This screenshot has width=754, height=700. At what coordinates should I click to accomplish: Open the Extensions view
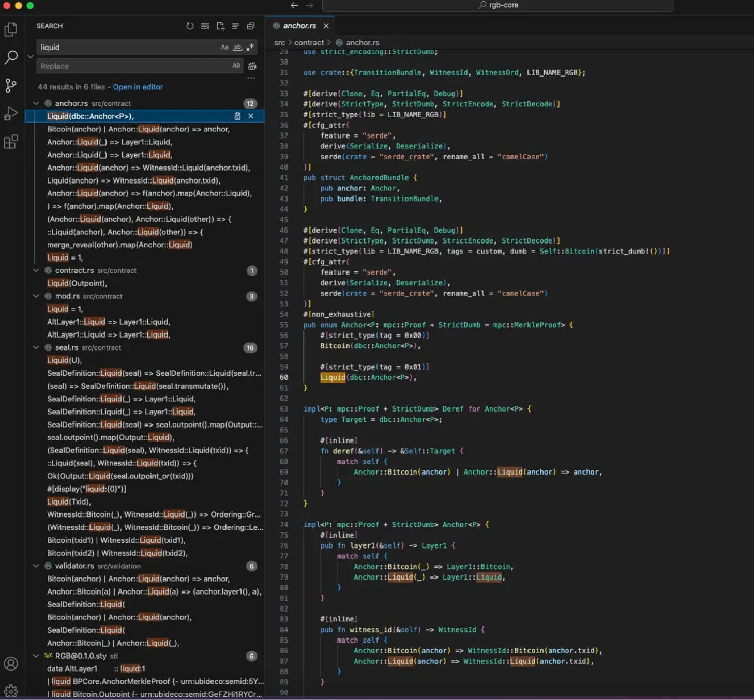point(11,142)
